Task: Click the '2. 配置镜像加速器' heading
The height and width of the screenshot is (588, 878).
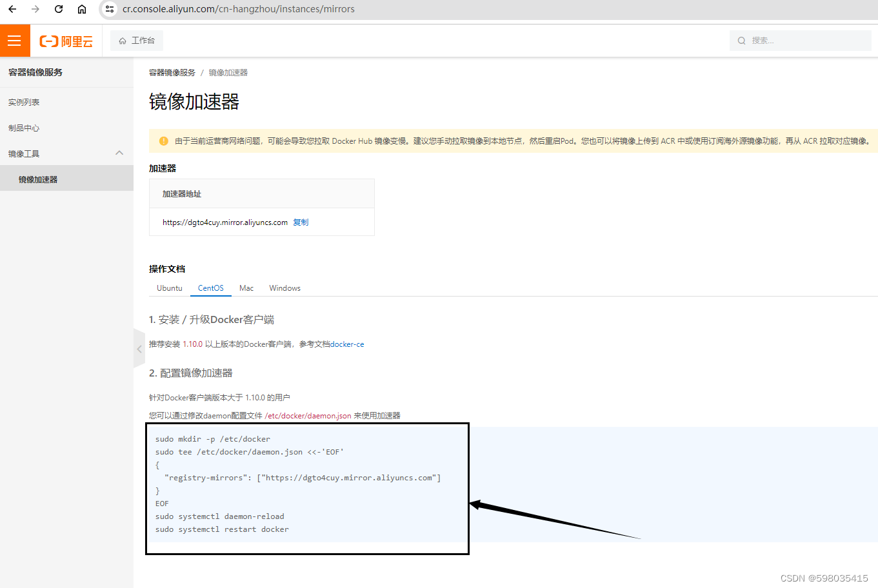Action: click(x=191, y=373)
